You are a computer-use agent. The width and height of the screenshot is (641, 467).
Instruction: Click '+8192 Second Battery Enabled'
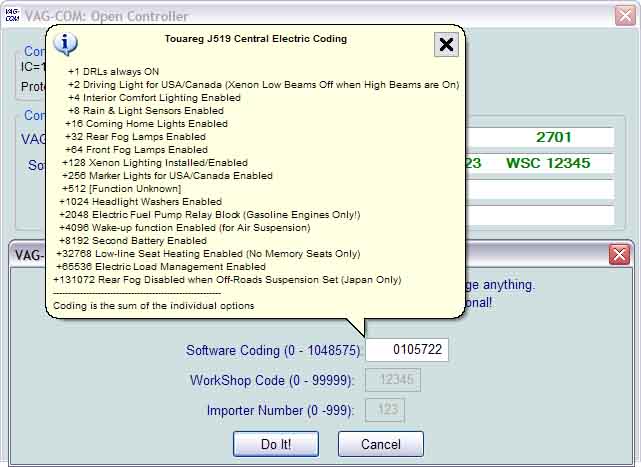[x=133, y=241]
